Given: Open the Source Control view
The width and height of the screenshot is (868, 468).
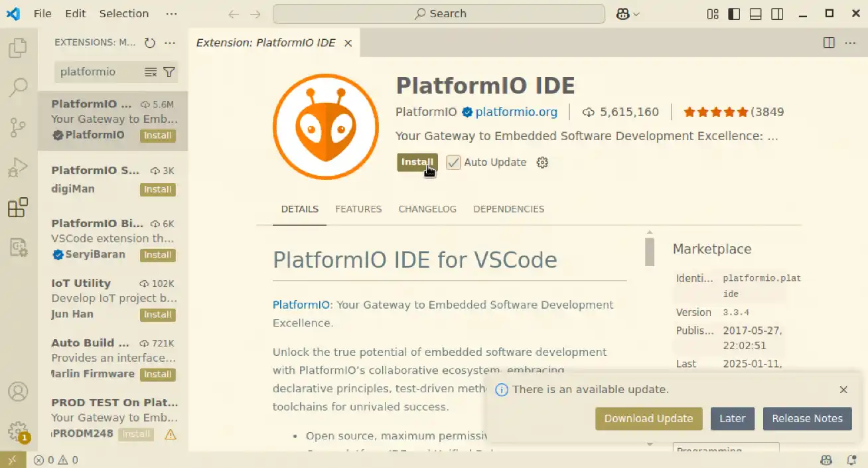Looking at the screenshot, I should pyautogui.click(x=18, y=127).
